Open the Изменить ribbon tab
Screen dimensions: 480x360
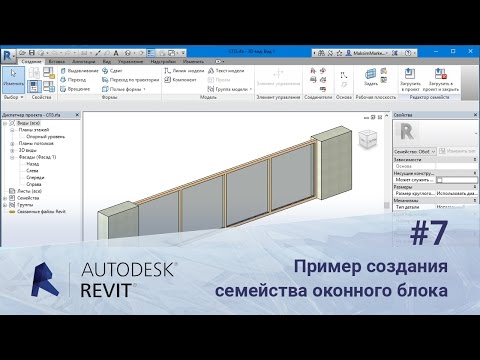pos(193,62)
